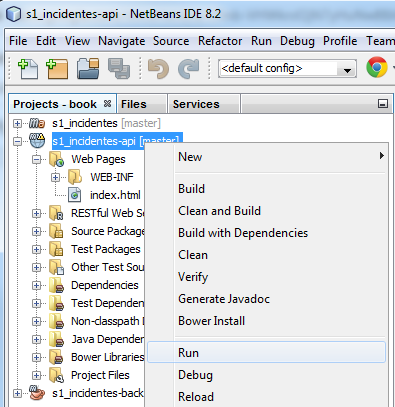
Task: Choose Reload from the context menu
Action: click(x=266, y=397)
